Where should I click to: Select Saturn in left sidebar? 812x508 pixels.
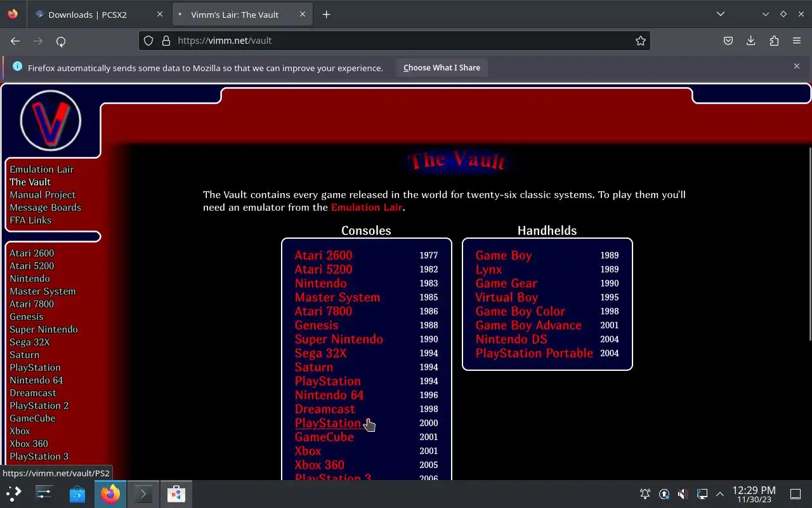coord(24,355)
